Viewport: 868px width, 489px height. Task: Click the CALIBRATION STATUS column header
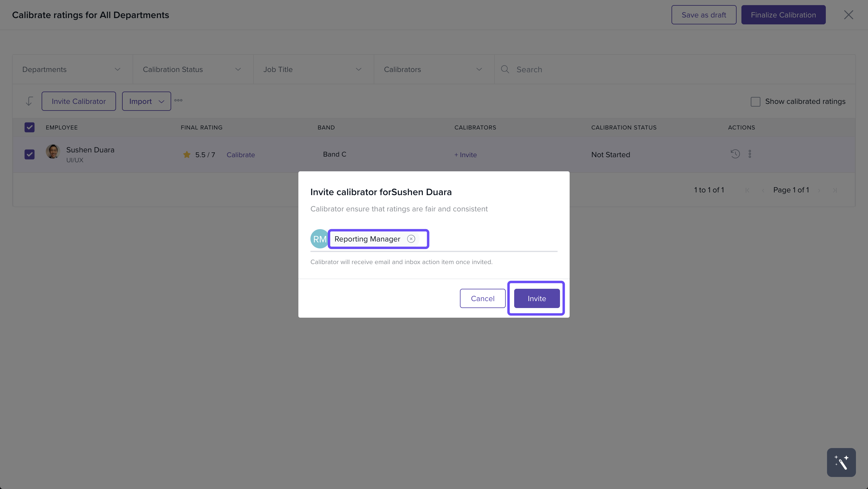[624, 128]
